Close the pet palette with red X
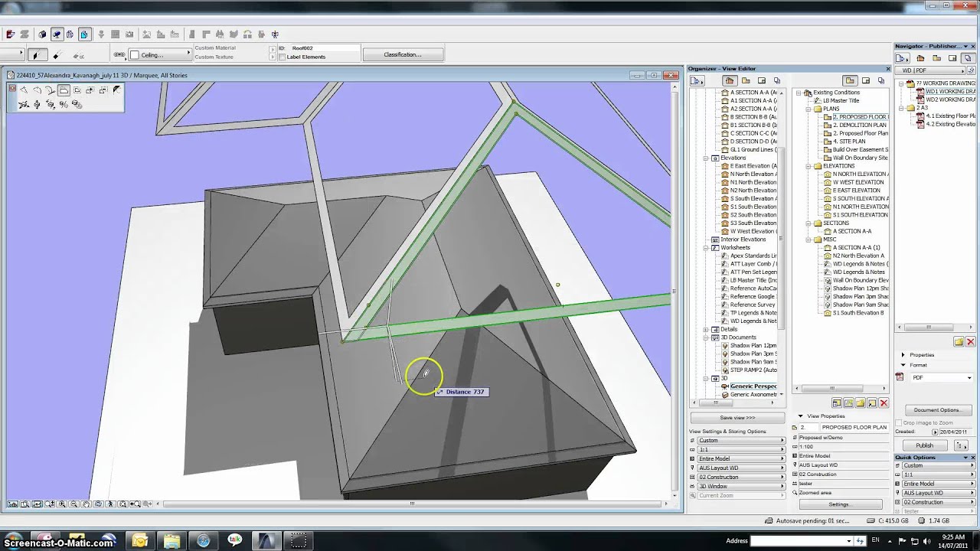 (x=13, y=89)
